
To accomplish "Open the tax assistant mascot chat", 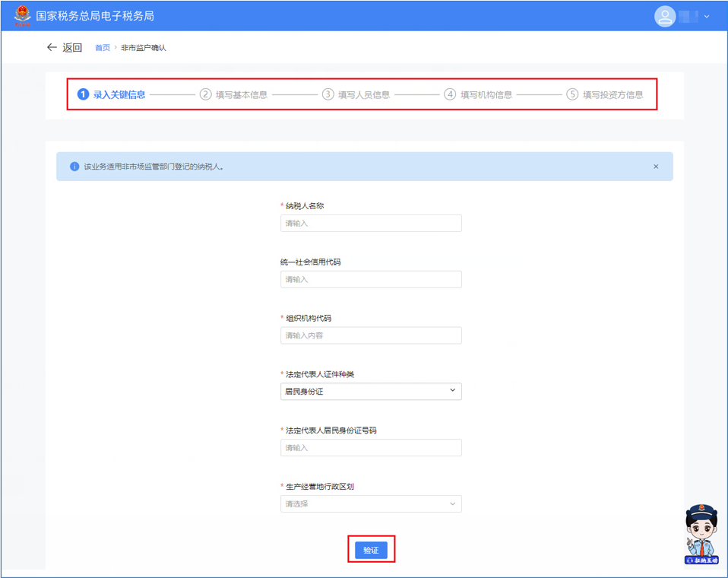I will pos(701,535).
